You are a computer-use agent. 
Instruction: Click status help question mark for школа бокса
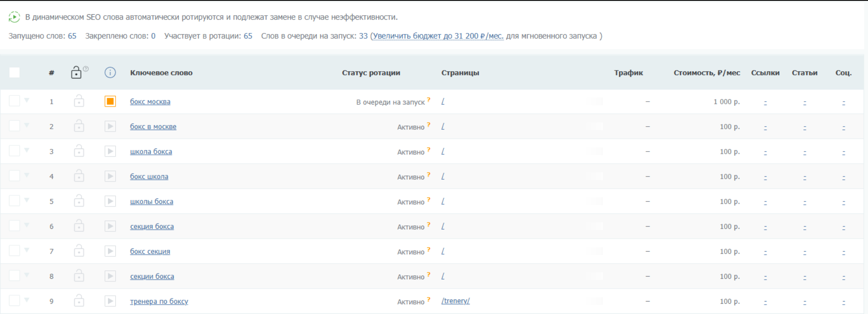point(429,150)
